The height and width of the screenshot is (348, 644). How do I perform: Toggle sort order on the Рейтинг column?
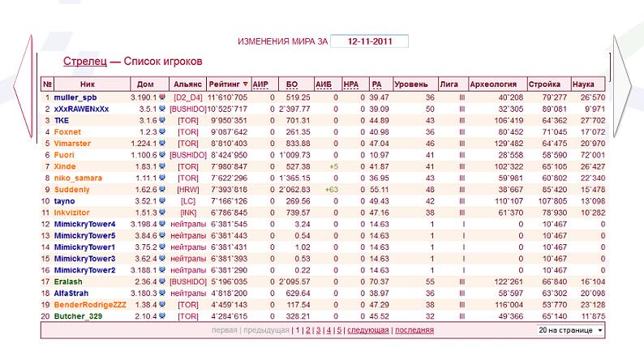[228, 84]
